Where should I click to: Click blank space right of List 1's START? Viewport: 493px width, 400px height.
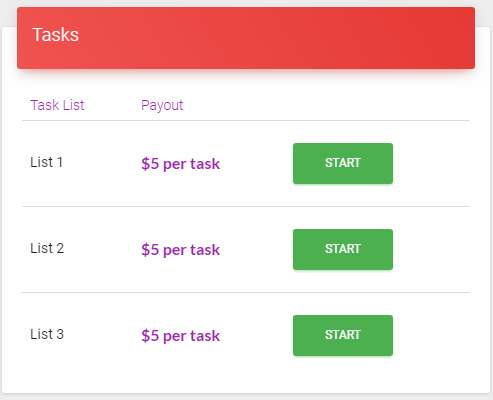[x=431, y=163]
